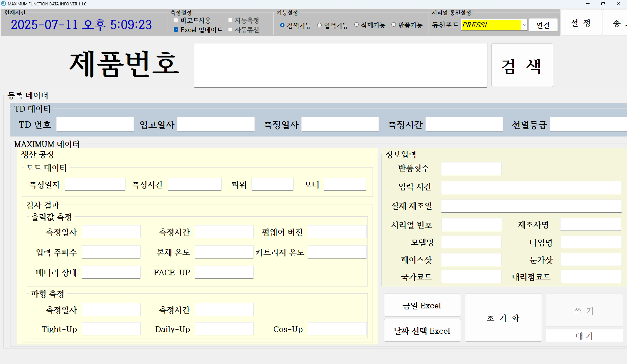Open the 통신포트 PRESS! dropdown

[x=524, y=25]
